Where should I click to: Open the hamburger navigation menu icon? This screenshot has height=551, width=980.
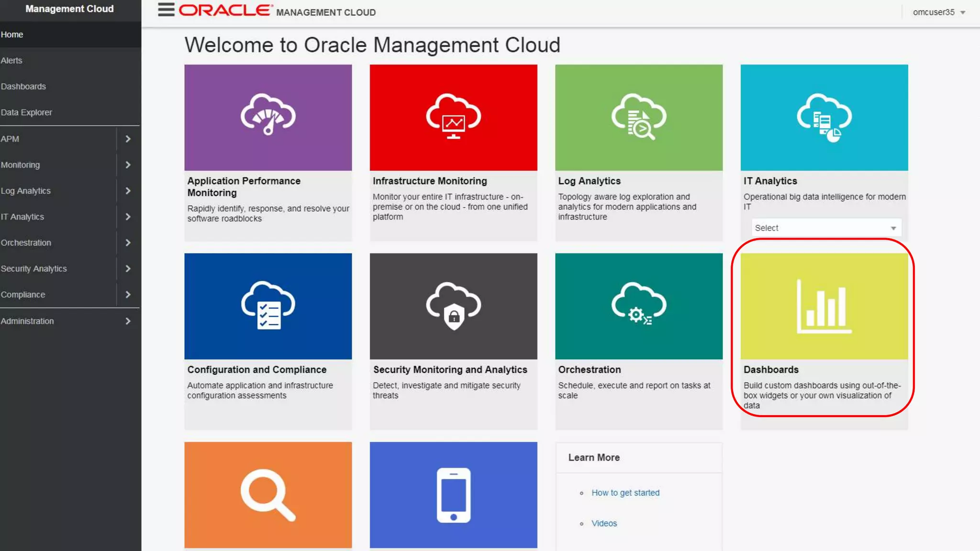pos(166,10)
